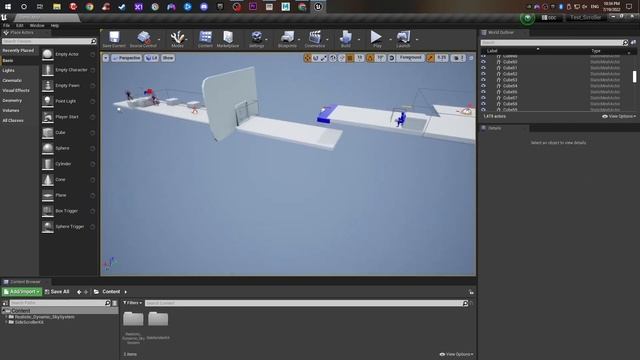Click the camera speed setting in viewport
This screenshot has width=640, height=360.
(459, 58)
